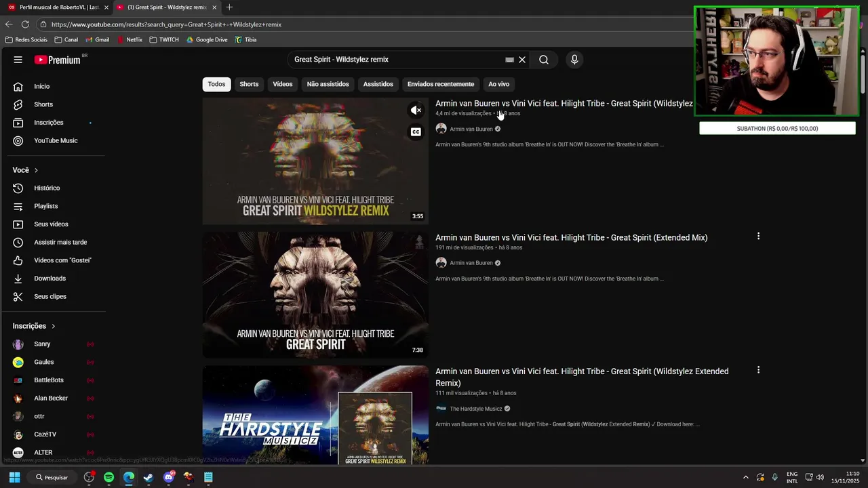868x488 pixels.
Task: Start voice search with microphone
Action: [x=574, y=60]
